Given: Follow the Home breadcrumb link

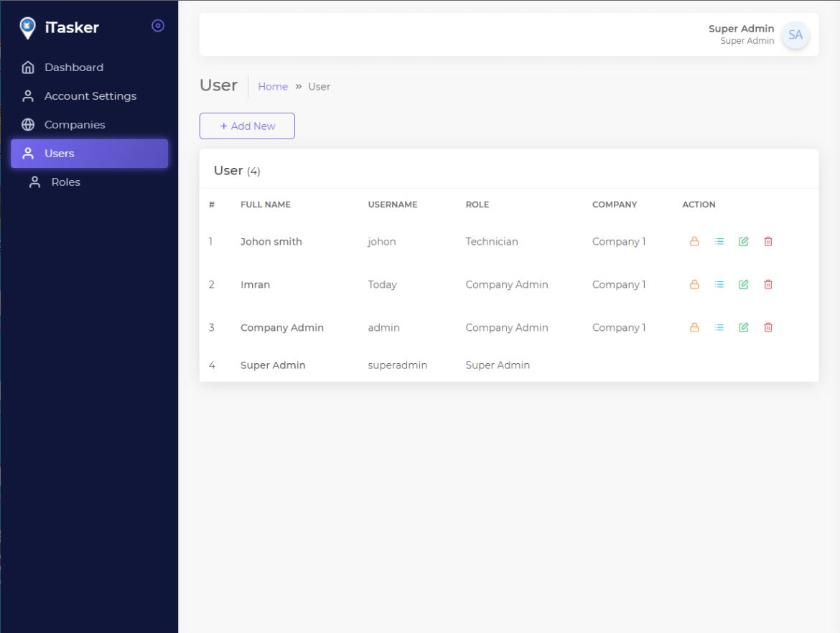Looking at the screenshot, I should [273, 87].
